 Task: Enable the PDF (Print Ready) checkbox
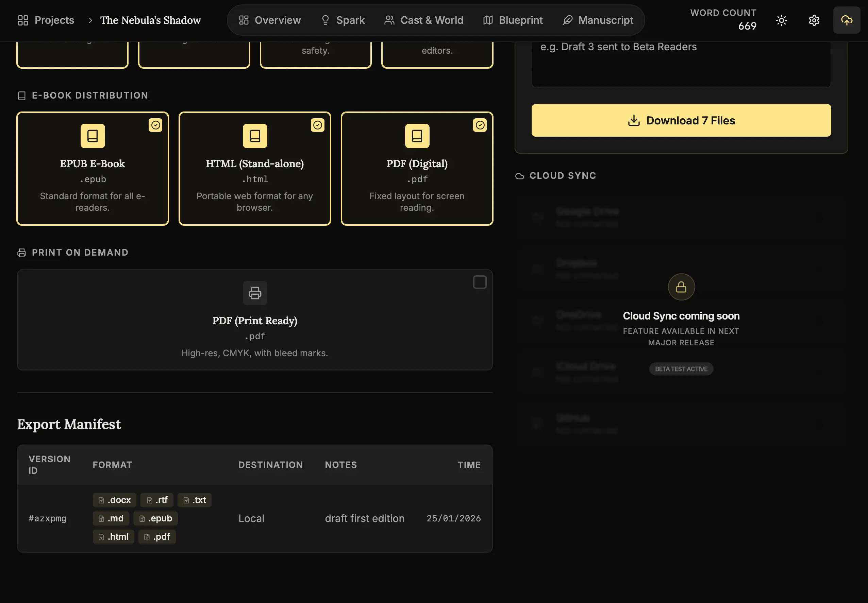[x=480, y=282]
